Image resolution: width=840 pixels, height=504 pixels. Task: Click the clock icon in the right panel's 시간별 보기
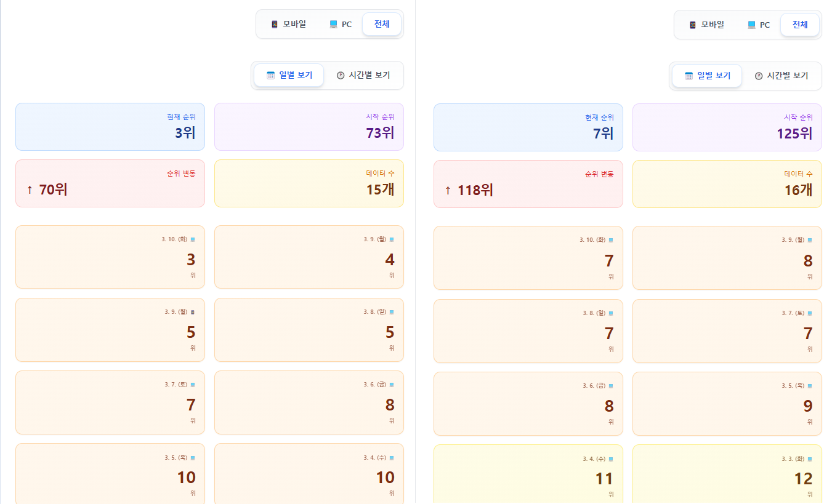coord(759,76)
